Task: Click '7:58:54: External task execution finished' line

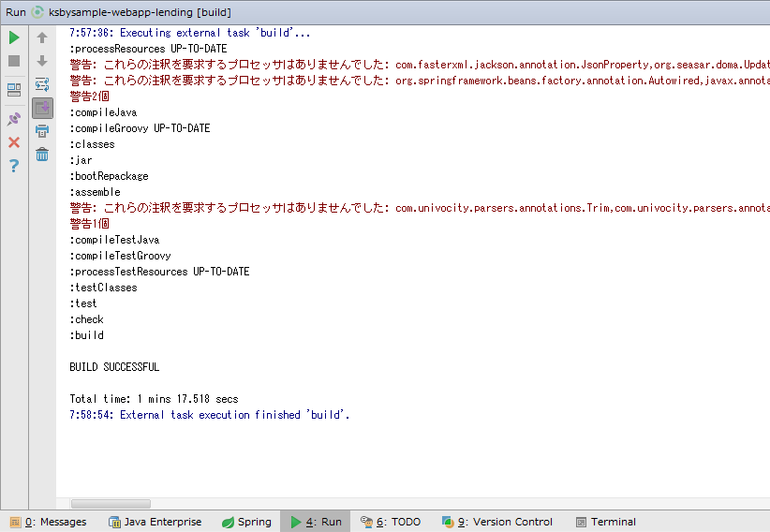Action: 210,415
